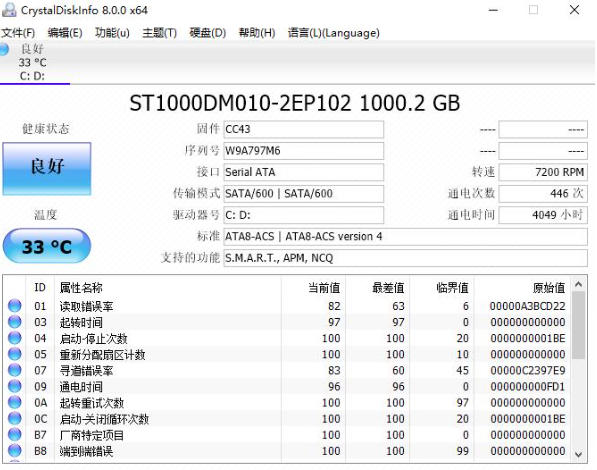
Task: Click the ID column header
Action: [40, 288]
